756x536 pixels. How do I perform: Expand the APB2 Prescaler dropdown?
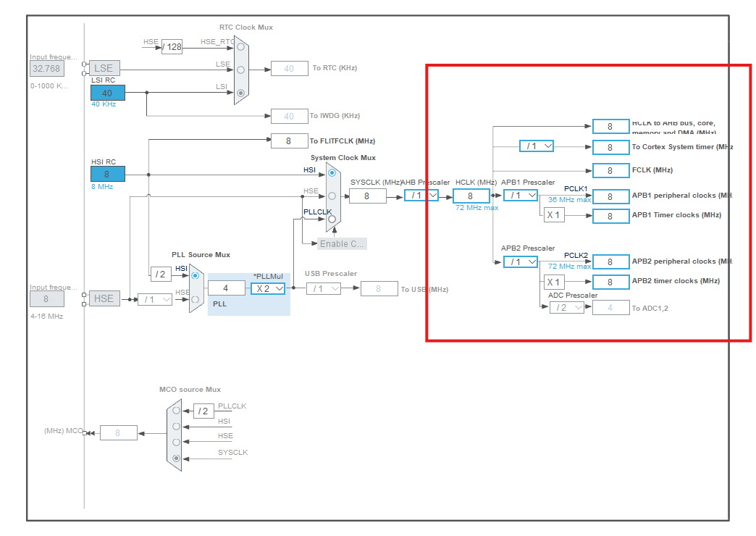pos(521,261)
